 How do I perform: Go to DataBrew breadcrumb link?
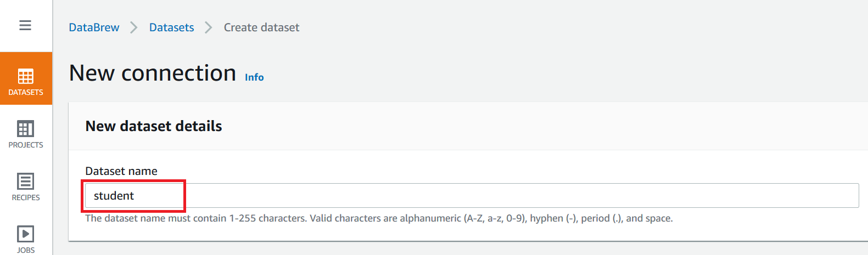94,27
